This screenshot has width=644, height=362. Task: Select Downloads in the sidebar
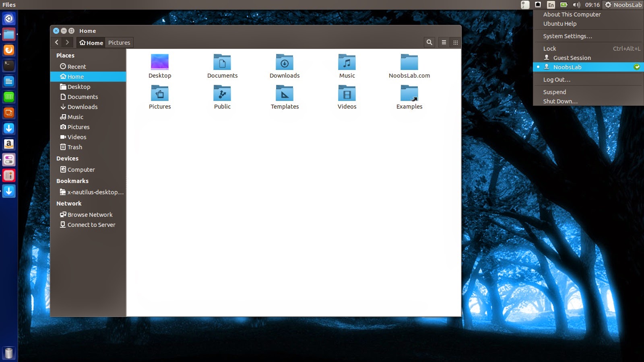88,107
